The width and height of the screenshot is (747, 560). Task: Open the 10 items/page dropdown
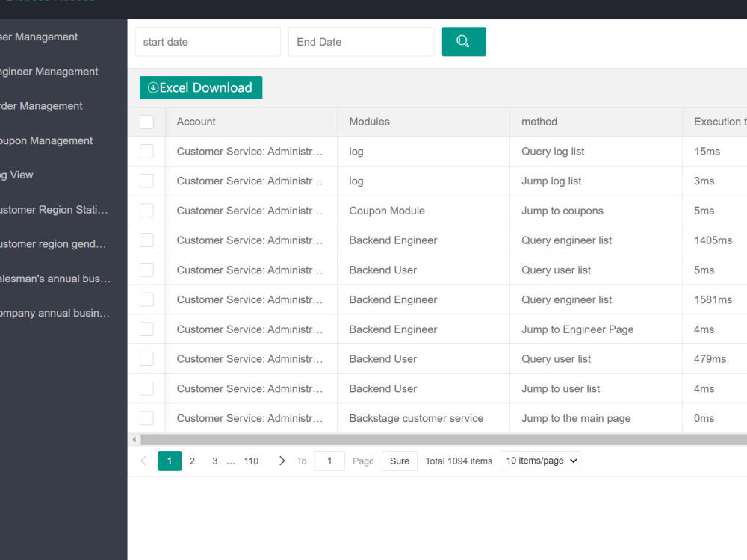[x=540, y=461]
